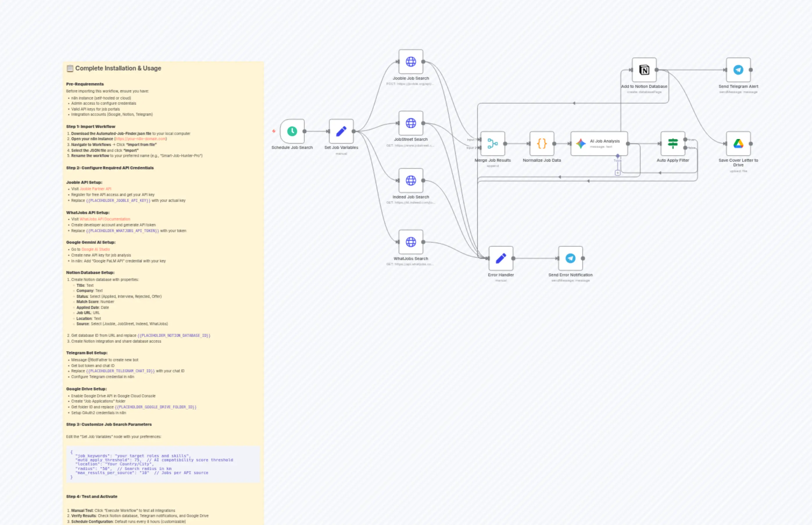Open the Add to Notion Database icon
812x525 pixels.
pyautogui.click(x=644, y=70)
